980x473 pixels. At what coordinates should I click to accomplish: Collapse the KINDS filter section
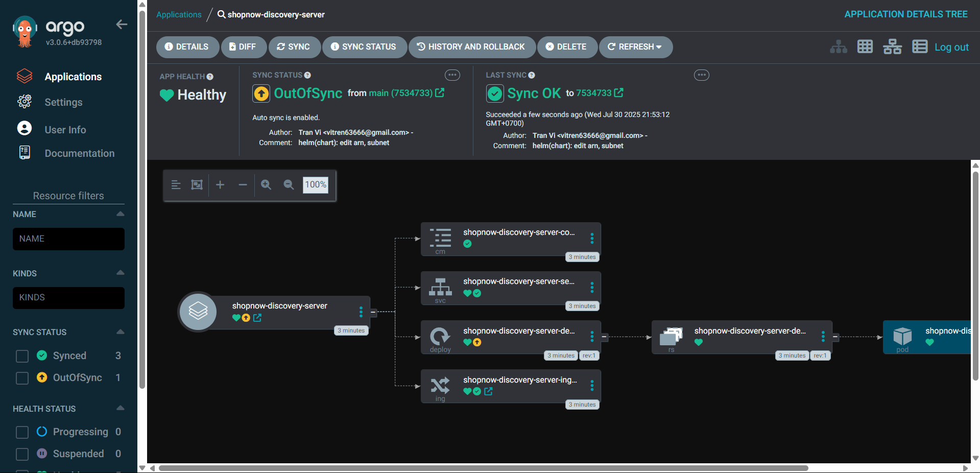(x=121, y=273)
